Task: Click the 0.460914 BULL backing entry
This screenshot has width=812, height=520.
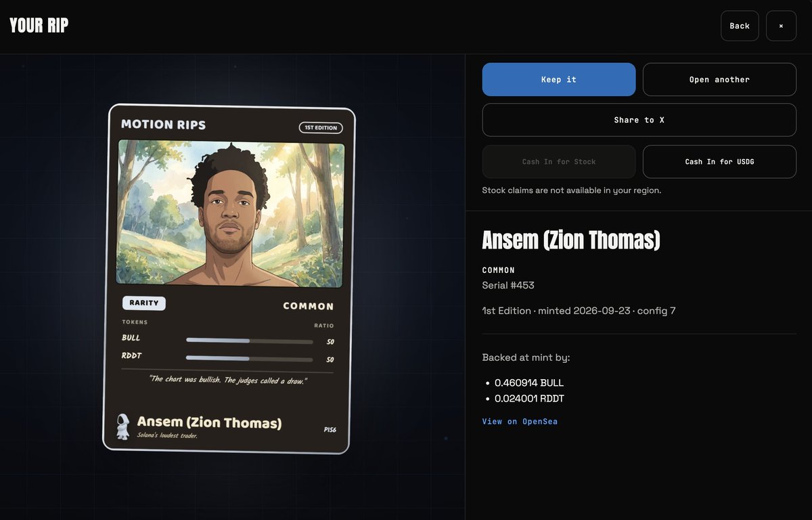Action: [529, 383]
